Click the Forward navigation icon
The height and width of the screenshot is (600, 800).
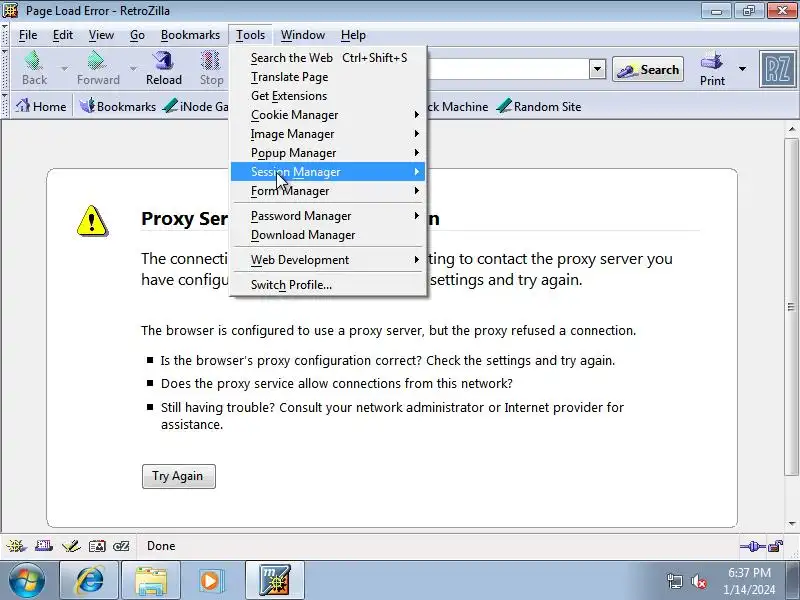98,68
